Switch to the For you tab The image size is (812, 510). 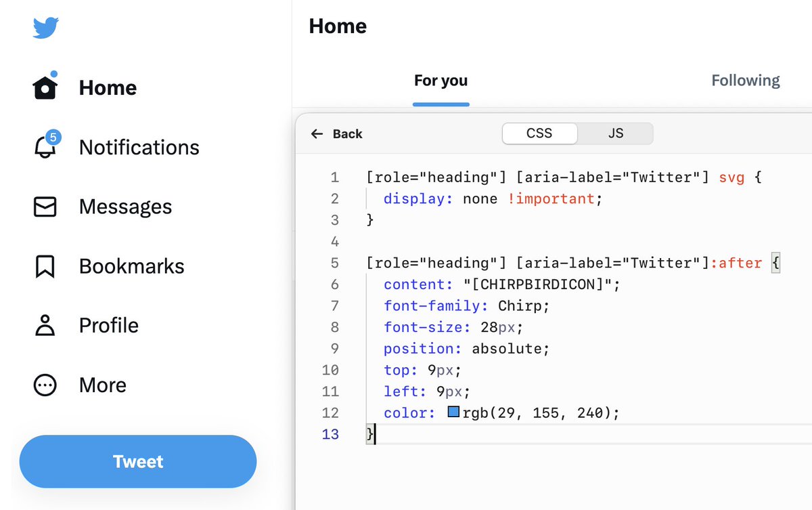tap(441, 81)
